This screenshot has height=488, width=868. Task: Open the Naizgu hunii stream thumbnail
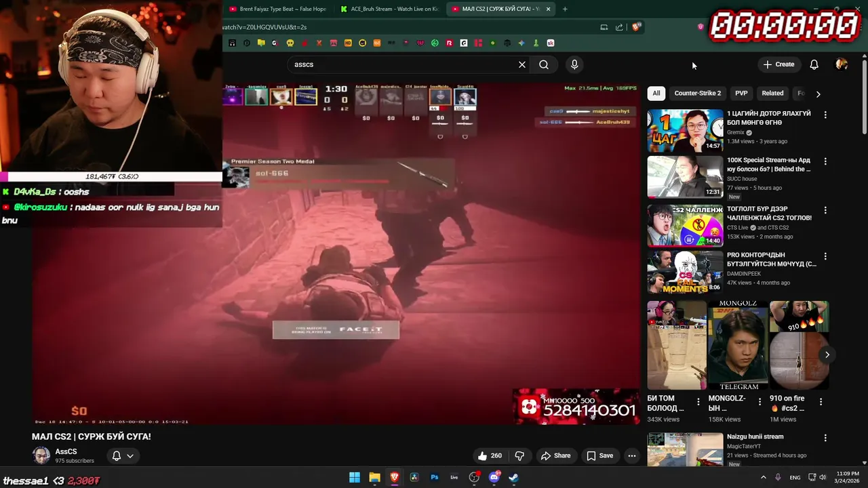pos(685,450)
